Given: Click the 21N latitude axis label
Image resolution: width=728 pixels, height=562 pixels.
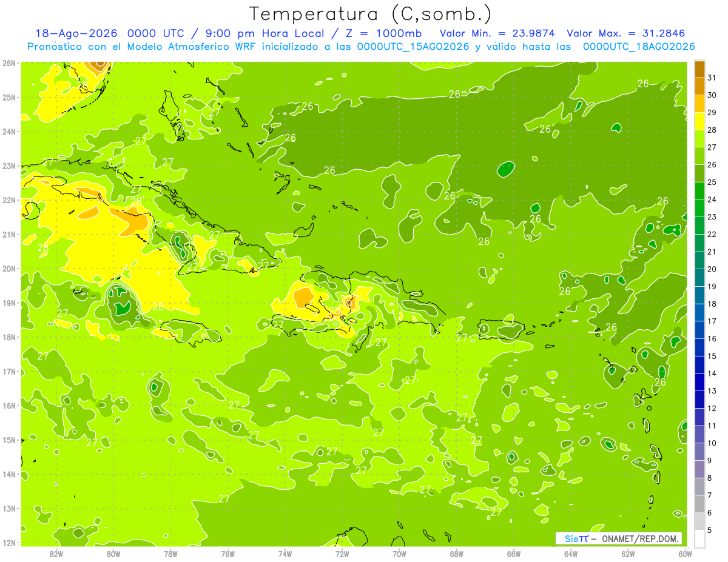Looking at the screenshot, I should point(8,235).
